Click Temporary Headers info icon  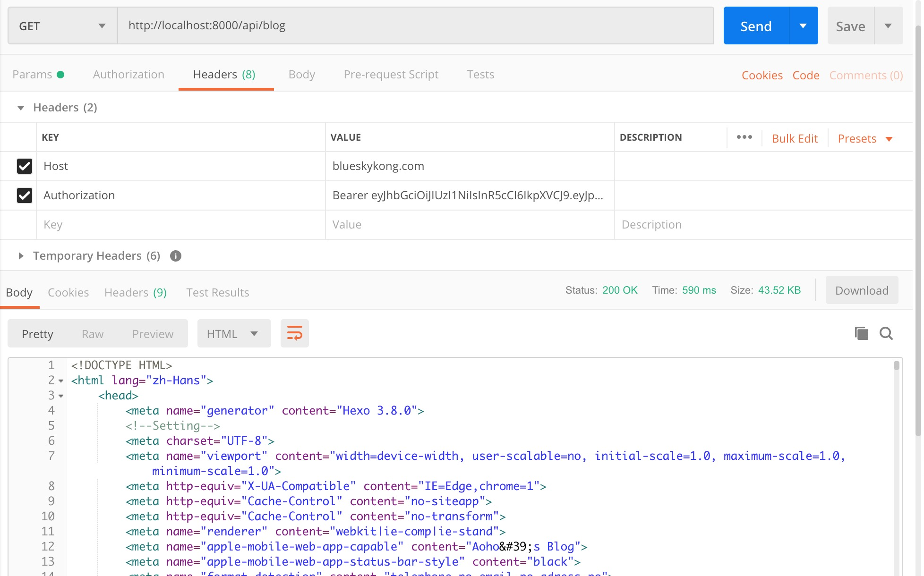click(176, 256)
